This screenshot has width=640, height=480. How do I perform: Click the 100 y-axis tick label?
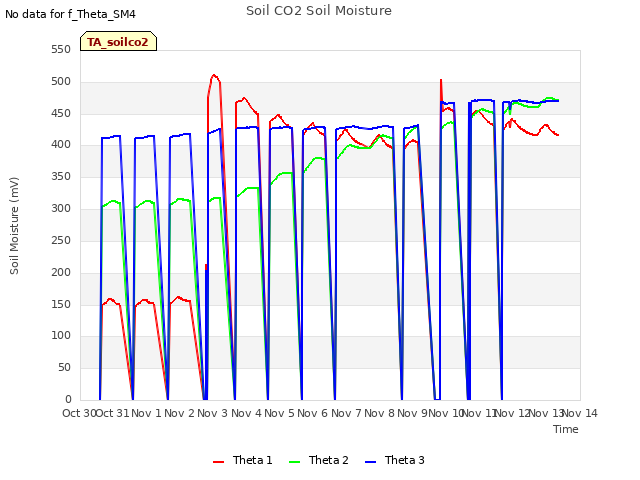click(x=61, y=336)
